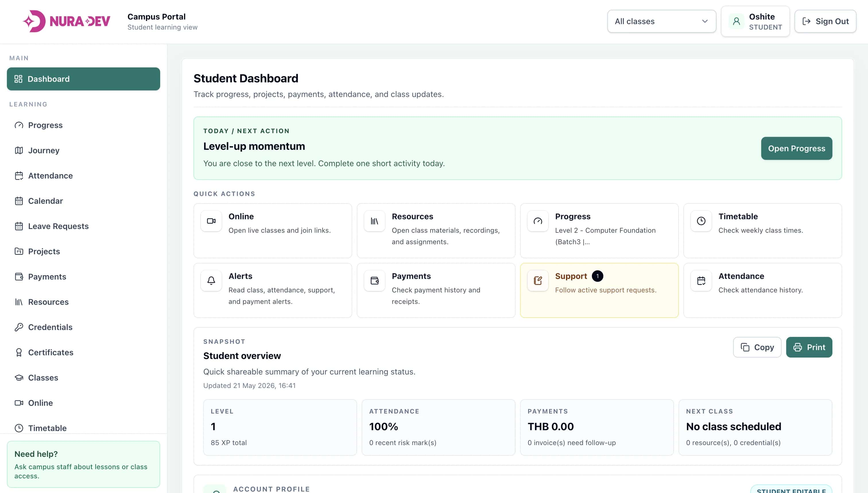Click '0 invoice(s) need follow-up' text
This screenshot has width=868, height=493.
point(572,442)
